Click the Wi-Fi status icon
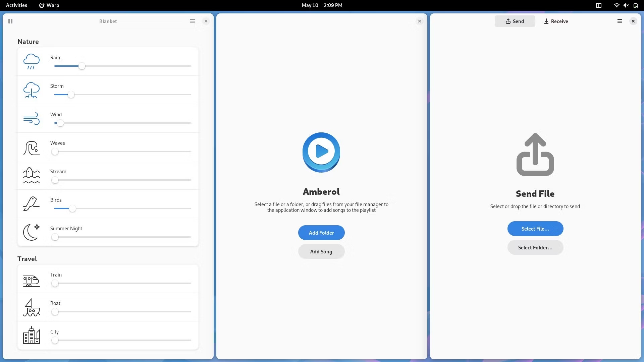 click(616, 5)
